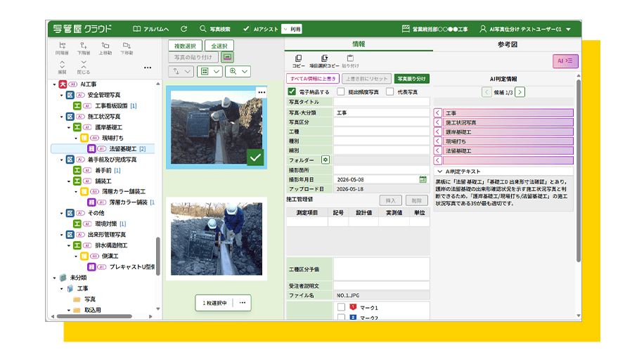Toggle the 提出頻度写真 checkbox
Image resolution: width=644 pixels, height=362 pixels.
pos(340,91)
